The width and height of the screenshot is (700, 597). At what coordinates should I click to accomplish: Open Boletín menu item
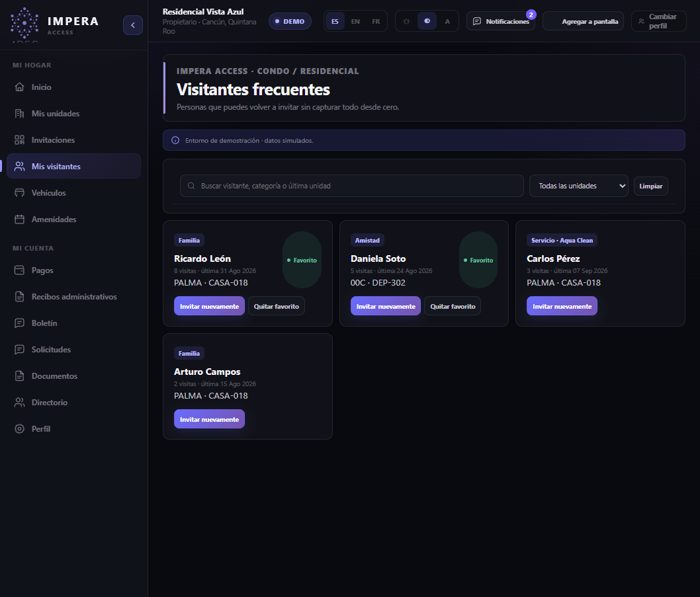pos(73,323)
